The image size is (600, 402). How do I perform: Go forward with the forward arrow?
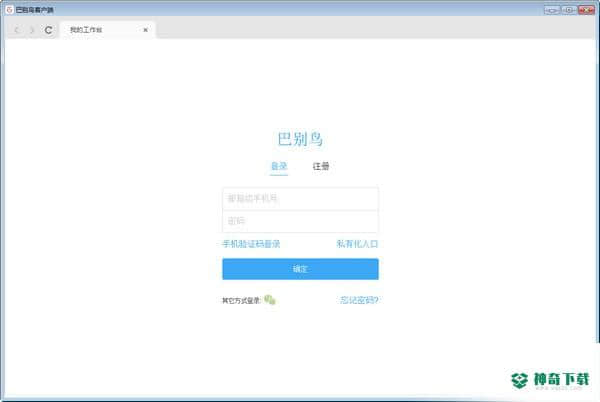(32, 30)
